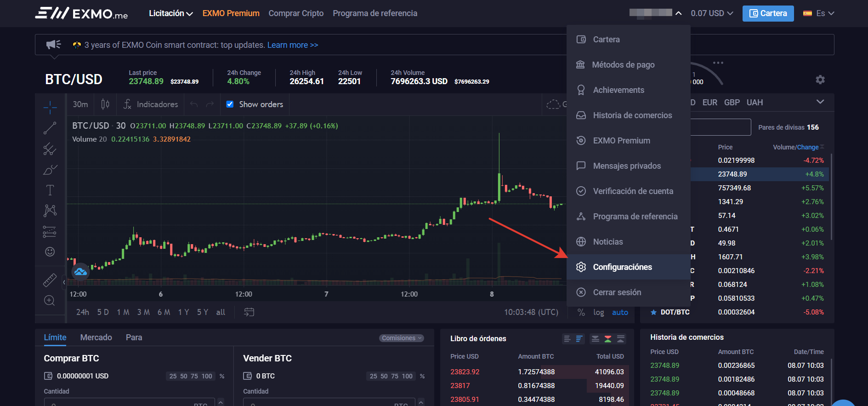This screenshot has width=868, height=406.
Task: Uncheck the Show orders checkbox
Action: 230,104
